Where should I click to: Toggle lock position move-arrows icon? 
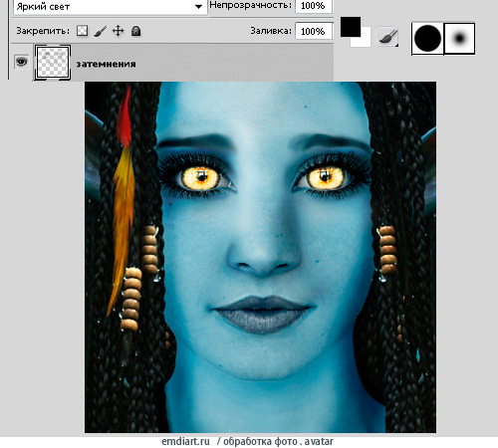(119, 31)
